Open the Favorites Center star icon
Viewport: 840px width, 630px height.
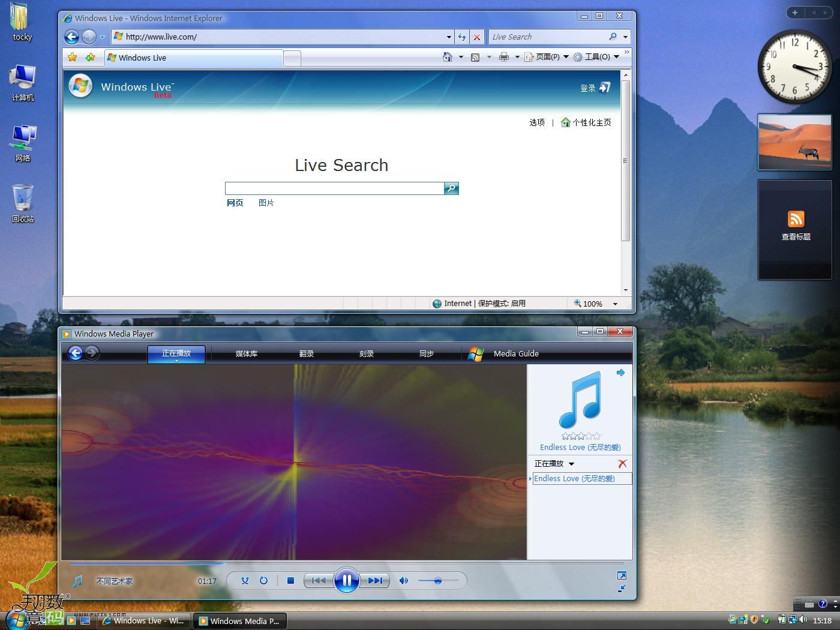73,58
